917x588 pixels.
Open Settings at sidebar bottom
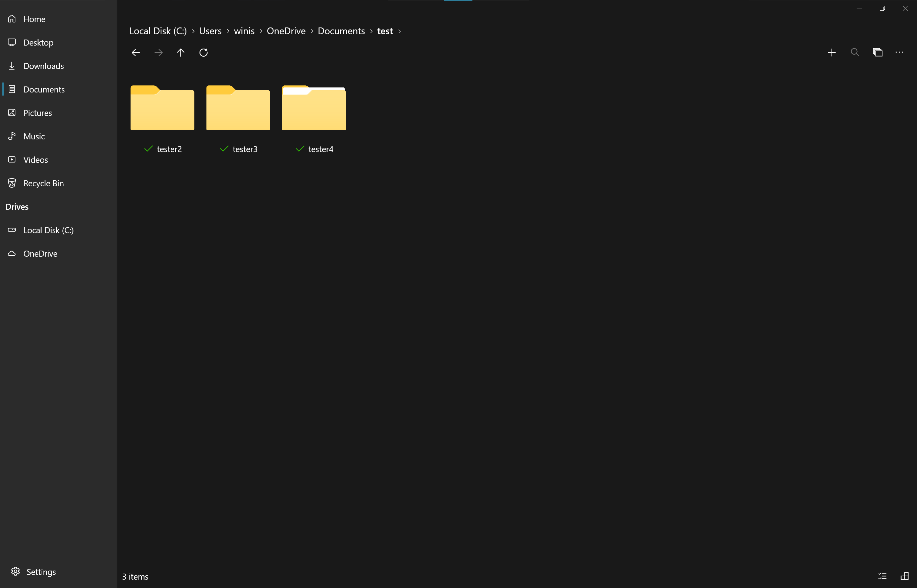[x=58, y=572]
